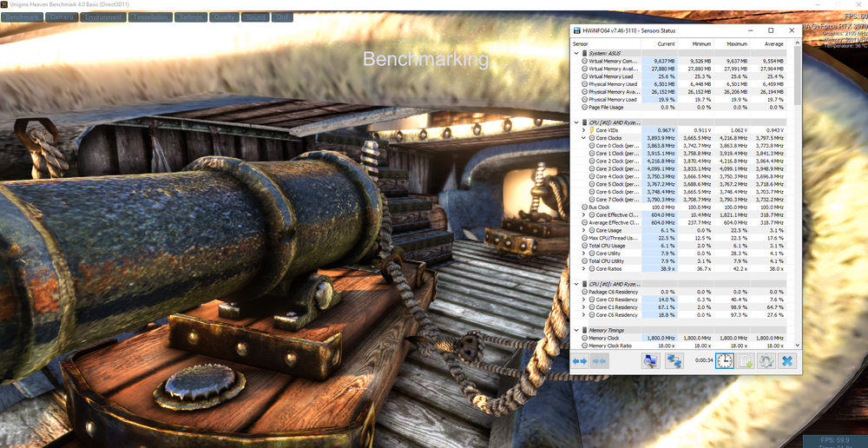Click the networked monitors remote icon
The height and width of the screenshot is (448, 868).
674,361
